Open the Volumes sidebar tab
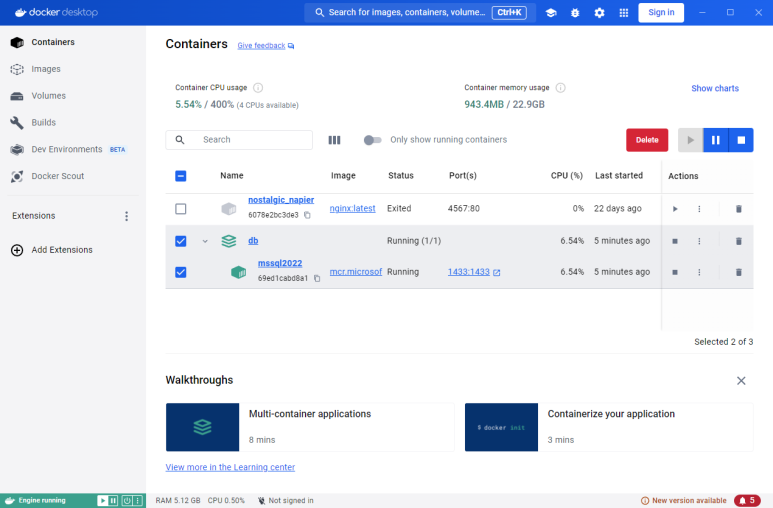 click(73, 96)
